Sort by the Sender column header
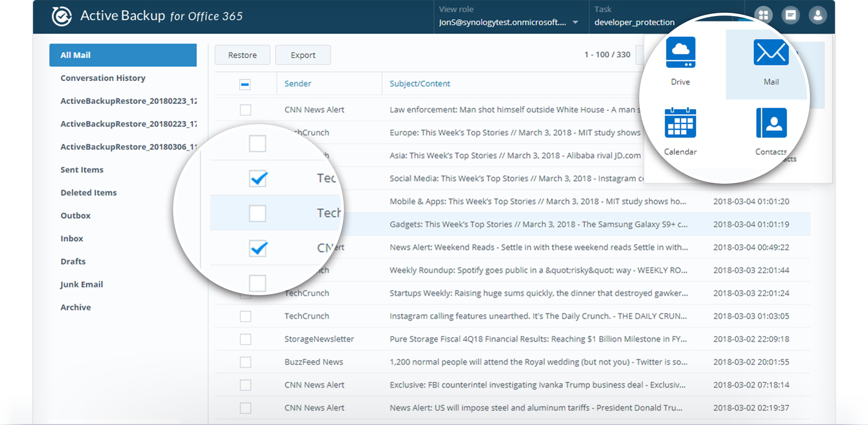The image size is (868, 425). (298, 84)
